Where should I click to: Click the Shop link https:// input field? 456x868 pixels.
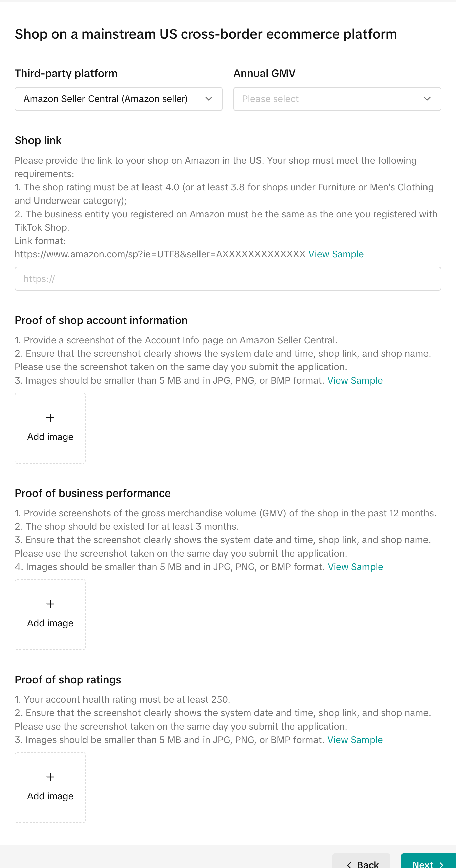pyautogui.click(x=228, y=279)
